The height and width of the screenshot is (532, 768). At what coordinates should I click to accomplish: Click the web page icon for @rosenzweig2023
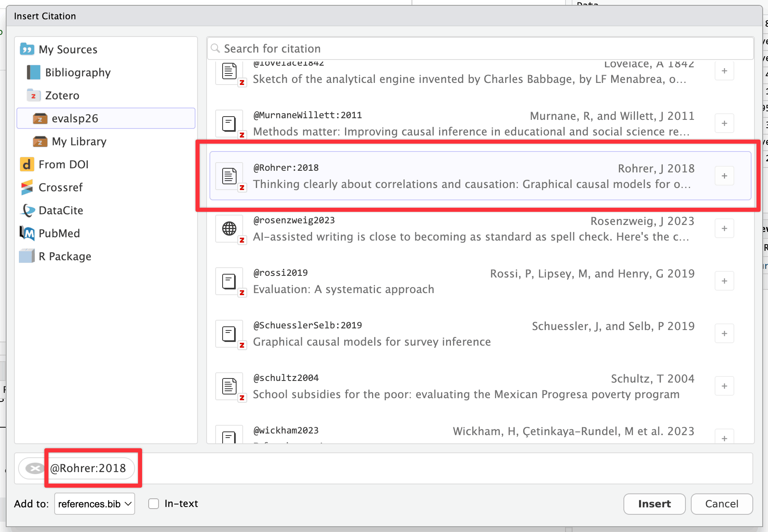pos(229,229)
